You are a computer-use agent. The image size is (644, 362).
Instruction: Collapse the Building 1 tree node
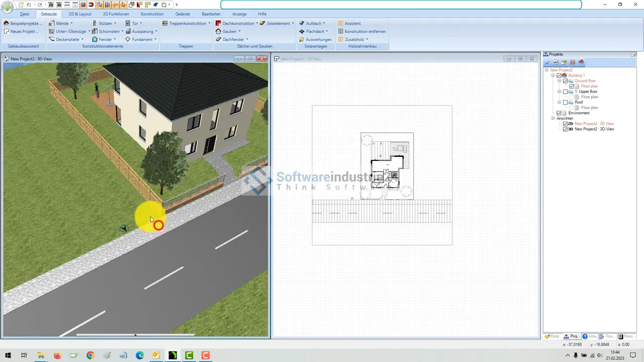[x=553, y=75]
